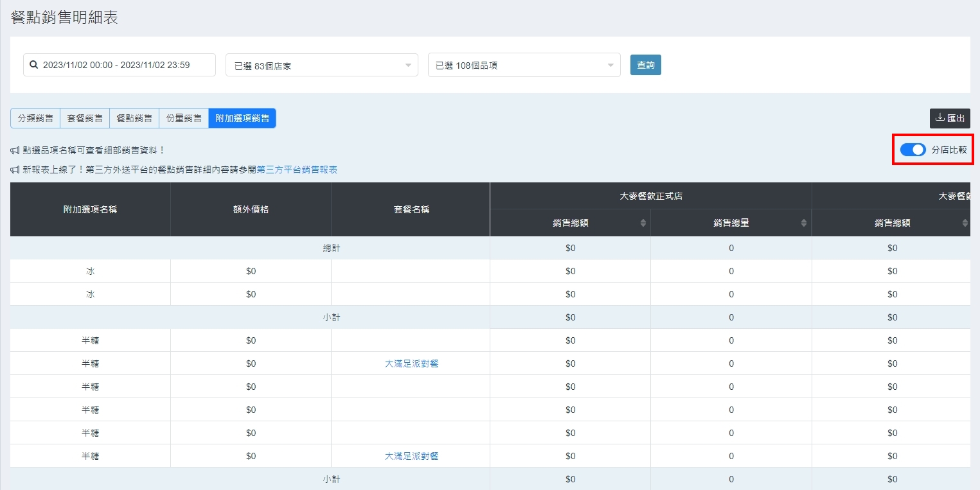
Task: Select the active 附加選項銷售 tab
Action: [242, 118]
